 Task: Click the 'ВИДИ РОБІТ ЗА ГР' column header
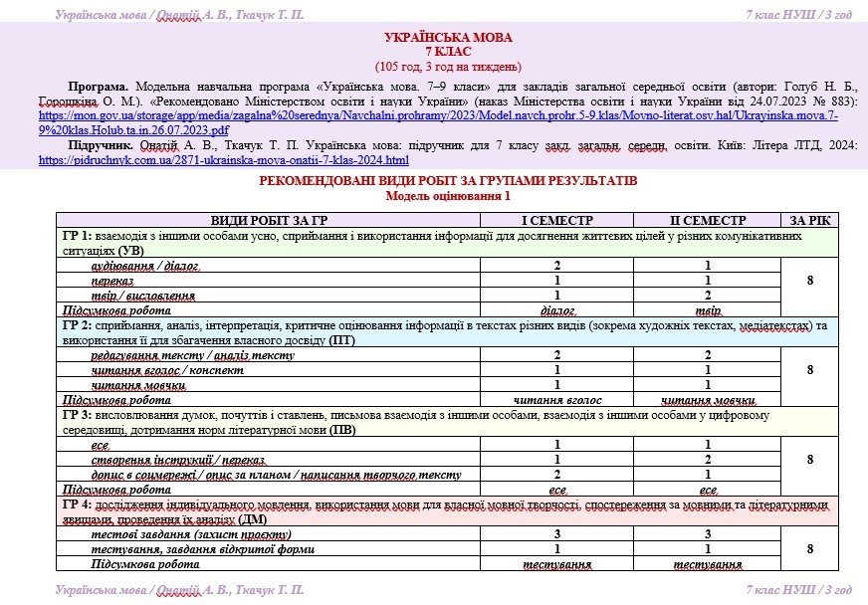click(x=269, y=220)
